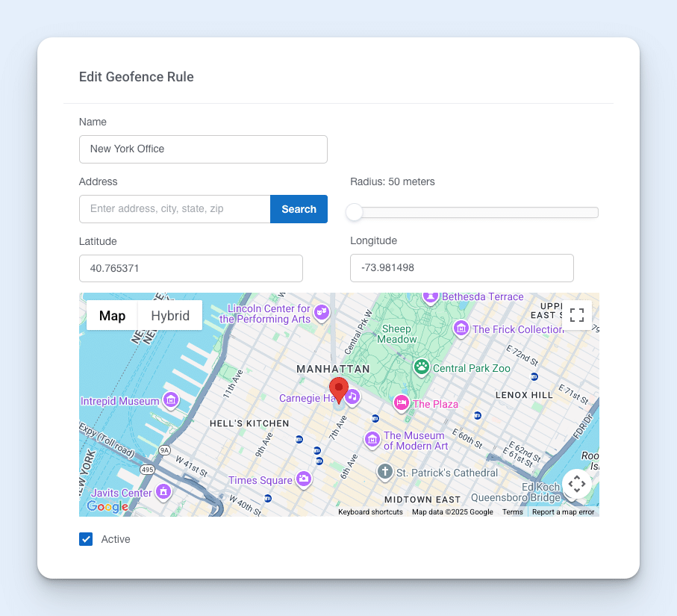Open the Google Maps Terms link

pyautogui.click(x=513, y=512)
